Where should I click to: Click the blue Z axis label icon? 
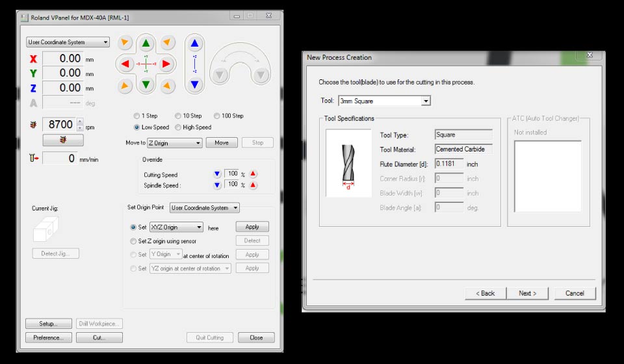click(x=33, y=88)
